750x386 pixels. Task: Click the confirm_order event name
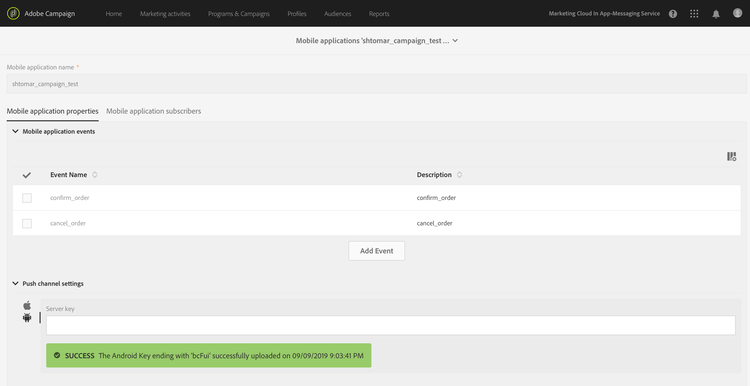pos(70,198)
